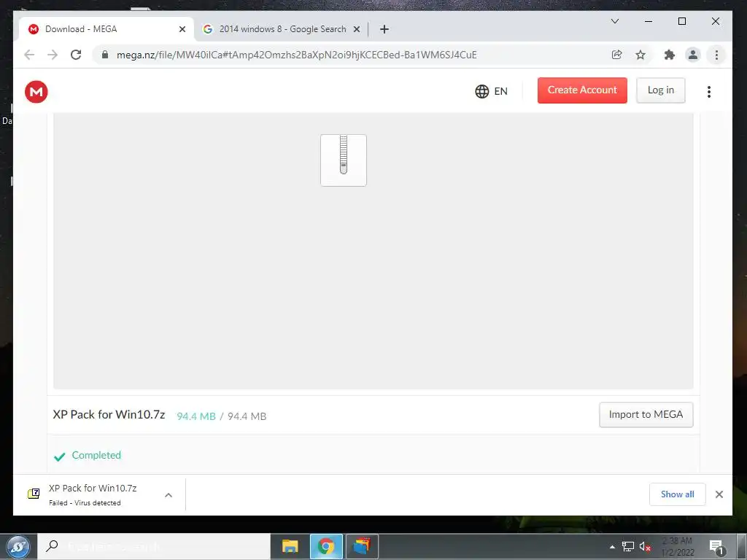747x560 pixels.
Task: Open Chrome profile avatar
Action: 693,55
